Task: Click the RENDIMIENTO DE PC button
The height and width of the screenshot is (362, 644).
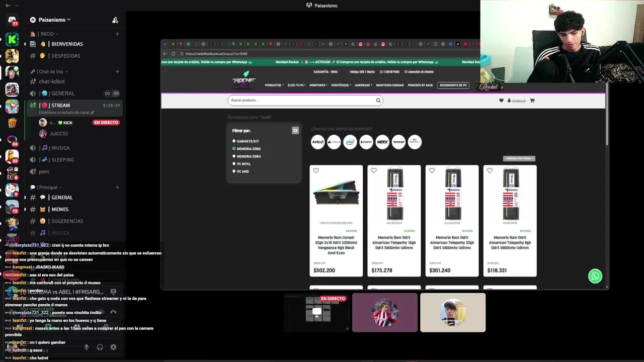Action: pyautogui.click(x=453, y=85)
